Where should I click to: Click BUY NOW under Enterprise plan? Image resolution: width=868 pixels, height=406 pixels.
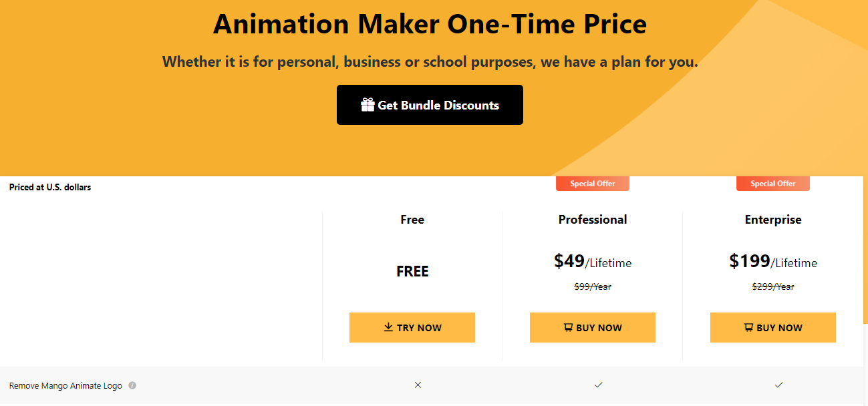[x=773, y=327]
